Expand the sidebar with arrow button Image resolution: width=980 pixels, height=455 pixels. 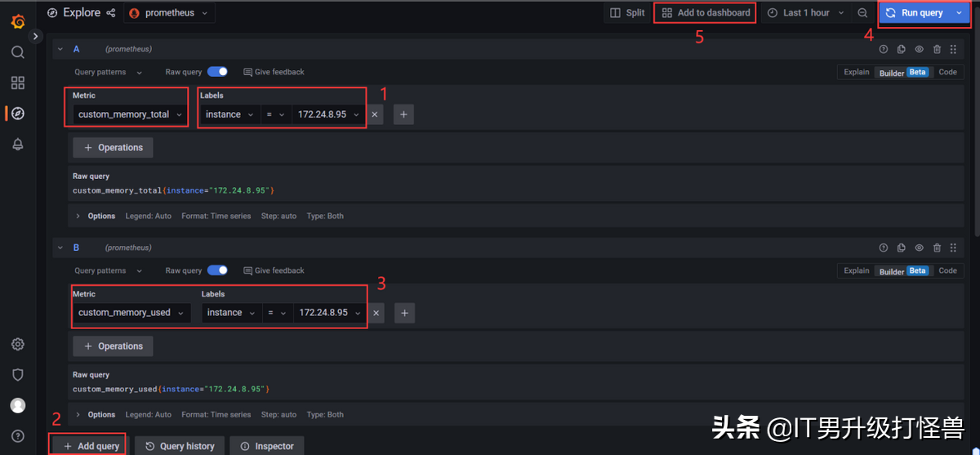(35, 36)
